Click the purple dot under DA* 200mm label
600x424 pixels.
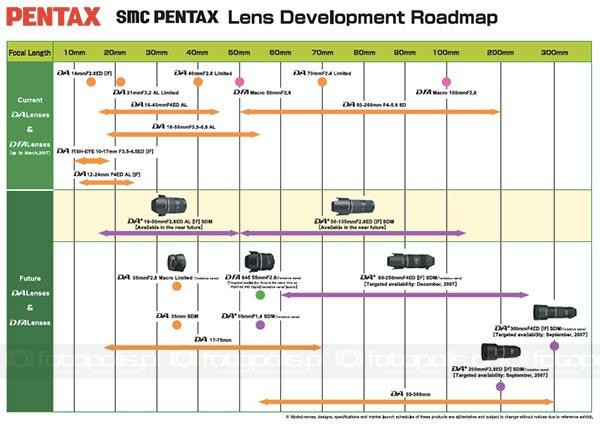click(501, 386)
